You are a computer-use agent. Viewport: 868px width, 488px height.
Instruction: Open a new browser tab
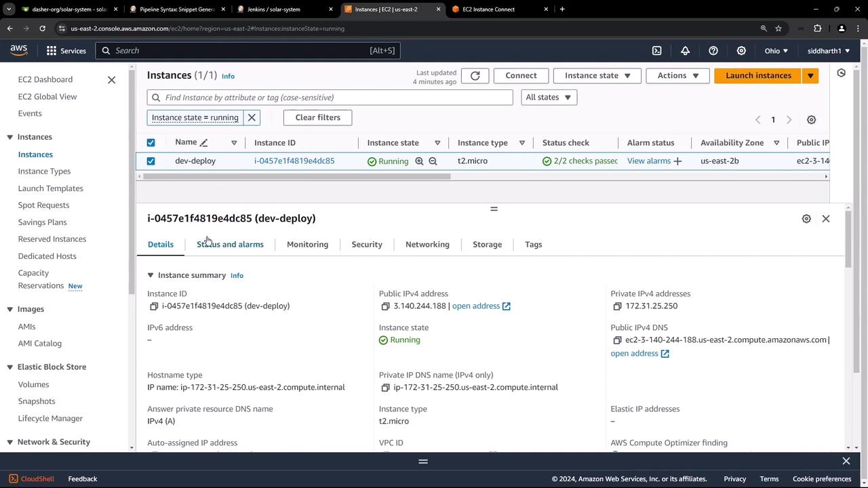tap(562, 9)
